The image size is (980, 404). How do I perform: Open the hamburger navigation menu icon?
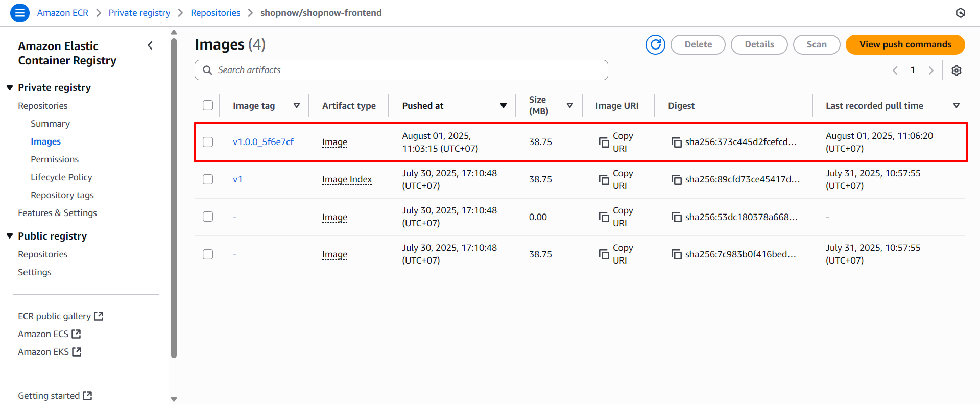pyautogui.click(x=19, y=13)
